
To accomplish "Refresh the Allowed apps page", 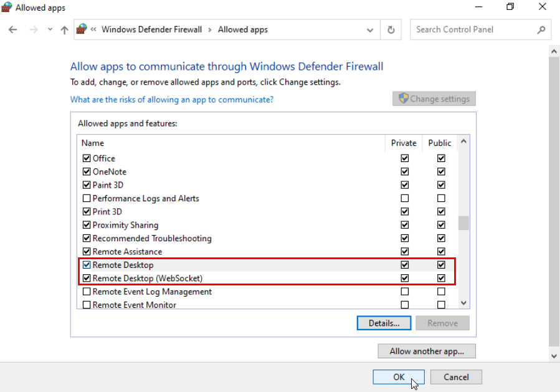I will 391,30.
